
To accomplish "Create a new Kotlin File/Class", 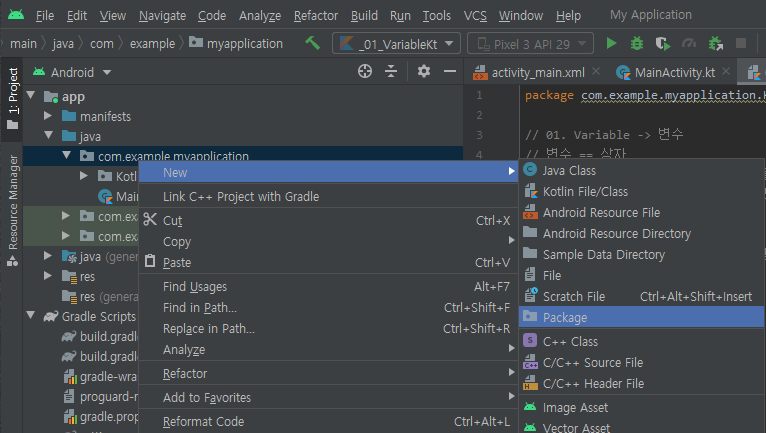I will (641, 192).
